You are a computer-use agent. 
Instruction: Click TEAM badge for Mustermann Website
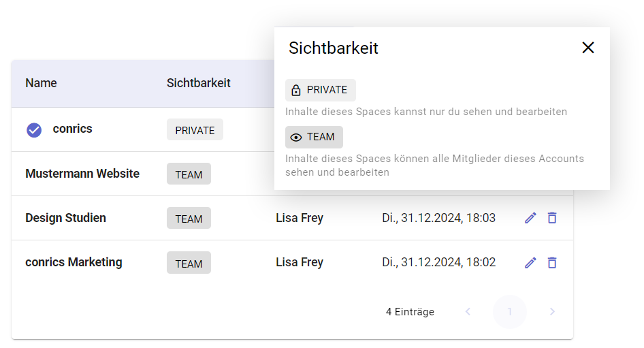[x=189, y=174]
